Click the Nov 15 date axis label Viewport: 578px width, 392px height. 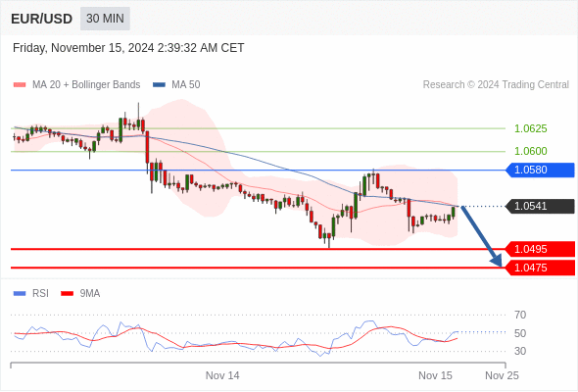tap(435, 375)
